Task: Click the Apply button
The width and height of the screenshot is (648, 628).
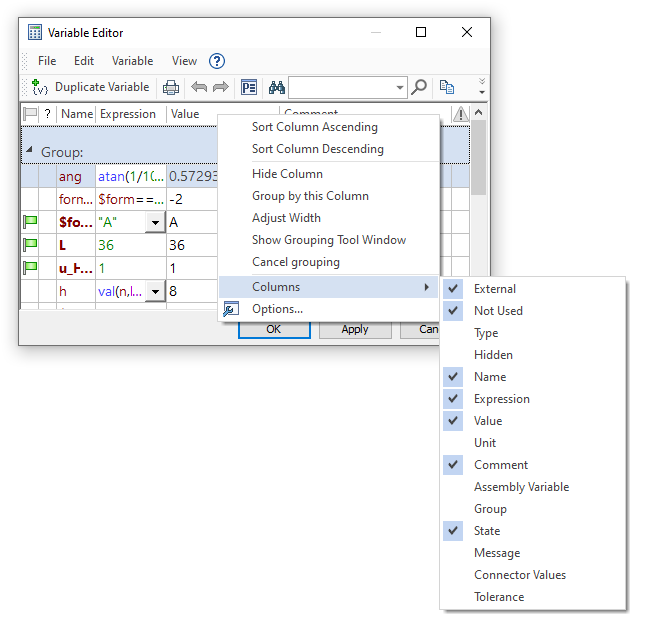Action: tap(355, 330)
